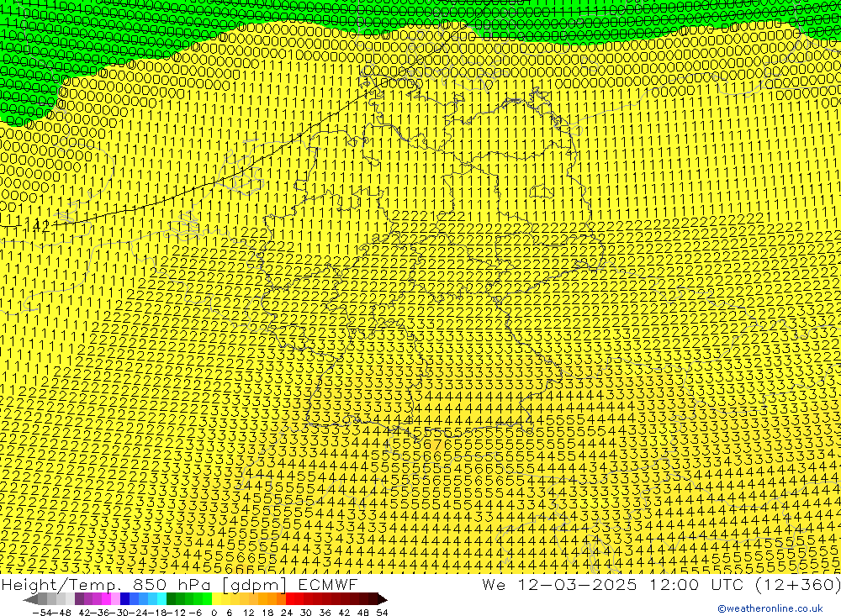Click the 18 legend value
The image size is (841, 616).
tap(267, 613)
